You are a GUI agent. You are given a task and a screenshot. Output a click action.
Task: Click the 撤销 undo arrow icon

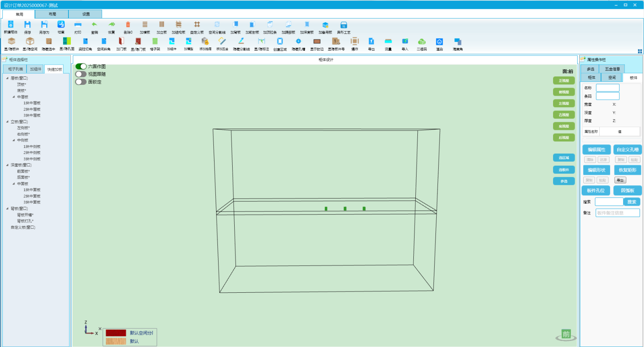95,25
